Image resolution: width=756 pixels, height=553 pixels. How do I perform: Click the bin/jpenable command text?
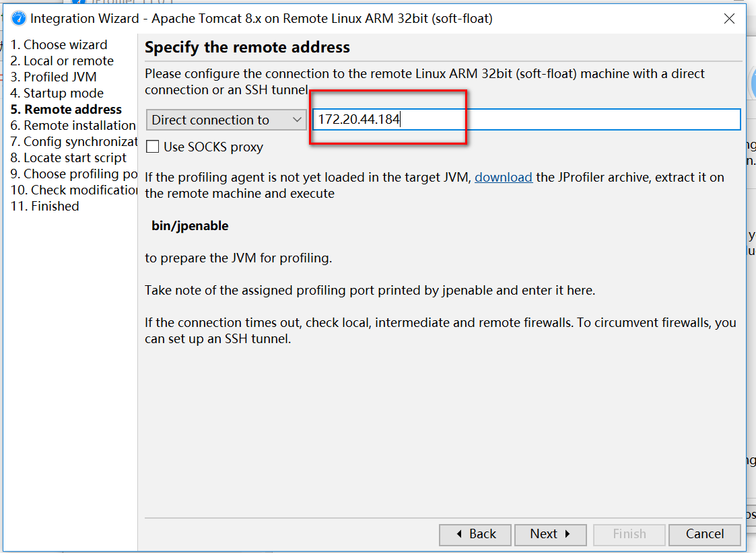coord(190,226)
